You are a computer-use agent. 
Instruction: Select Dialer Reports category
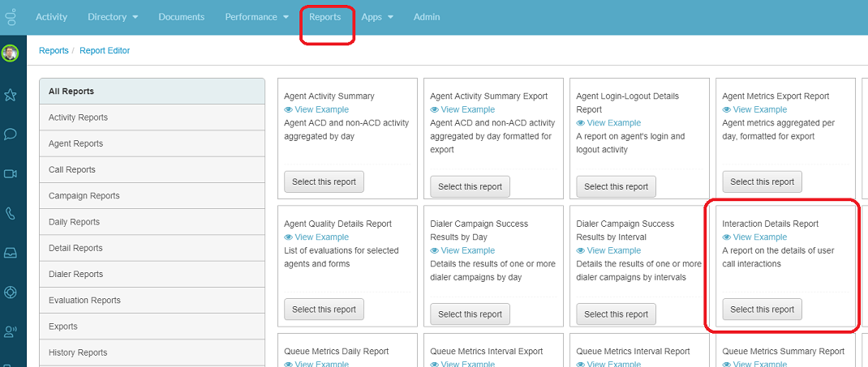pos(153,274)
